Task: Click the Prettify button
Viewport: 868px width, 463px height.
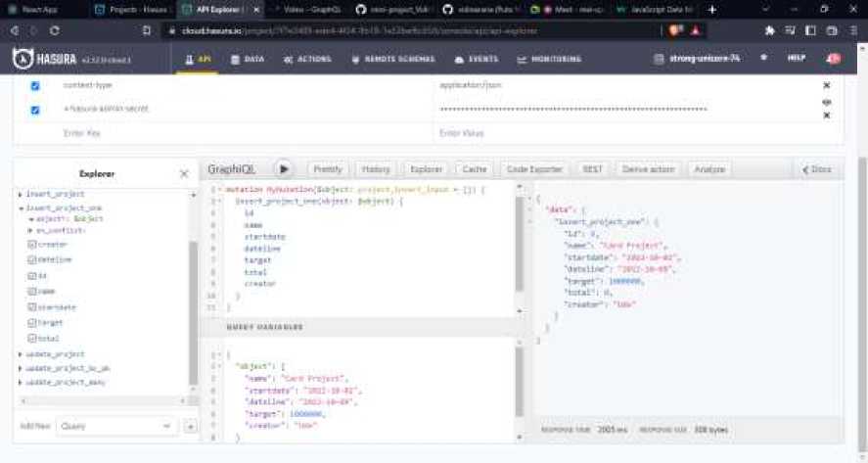Action: pyautogui.click(x=328, y=169)
